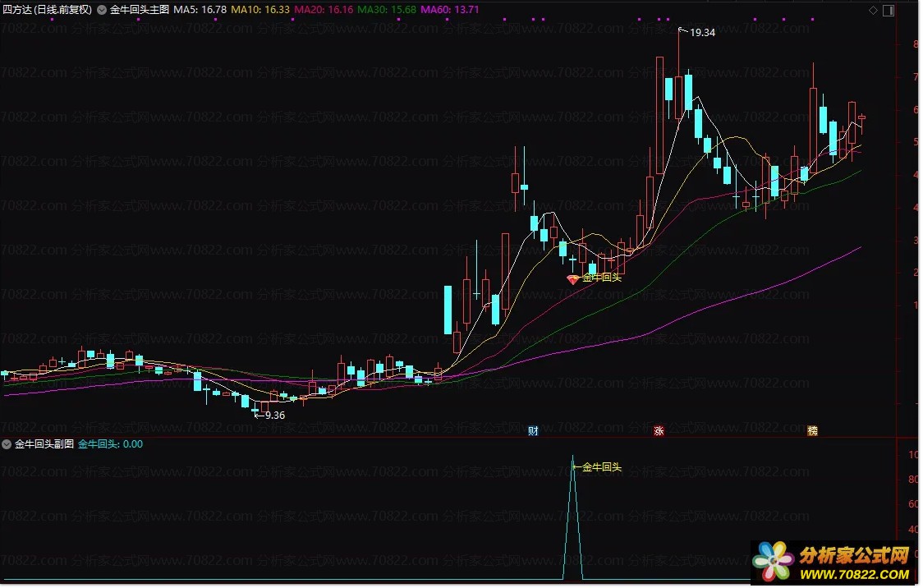Select the 金牛回头主图 indicator name
923x588 pixels.
click(x=140, y=10)
